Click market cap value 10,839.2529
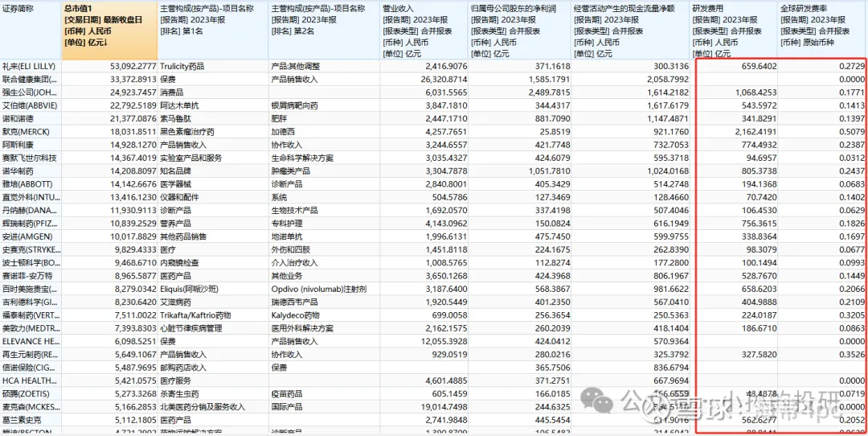This screenshot has width=868, height=436. [133, 224]
